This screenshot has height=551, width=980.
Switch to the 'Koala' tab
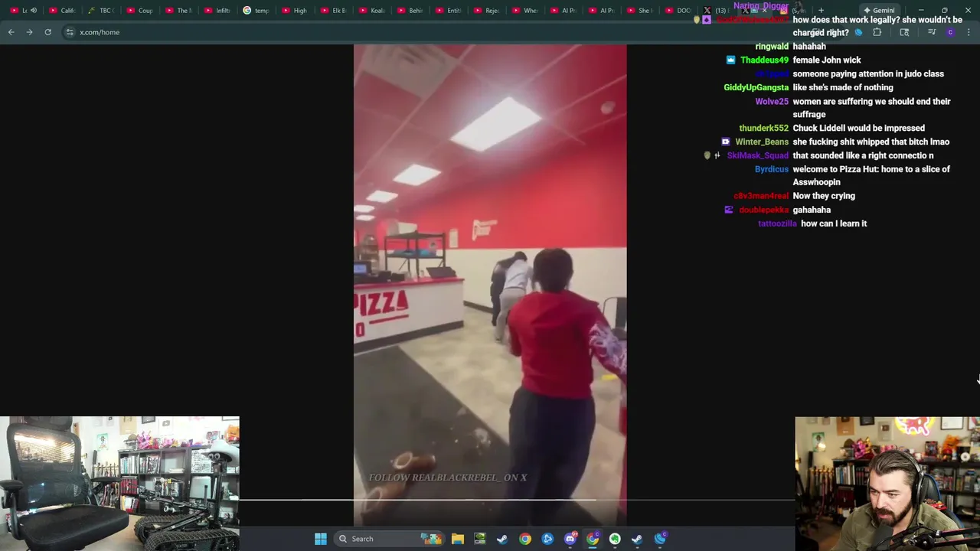pyautogui.click(x=372, y=11)
